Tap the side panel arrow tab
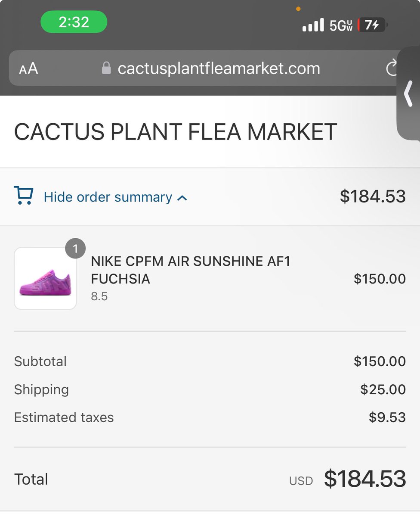This screenshot has width=420, height=517. tap(408, 95)
